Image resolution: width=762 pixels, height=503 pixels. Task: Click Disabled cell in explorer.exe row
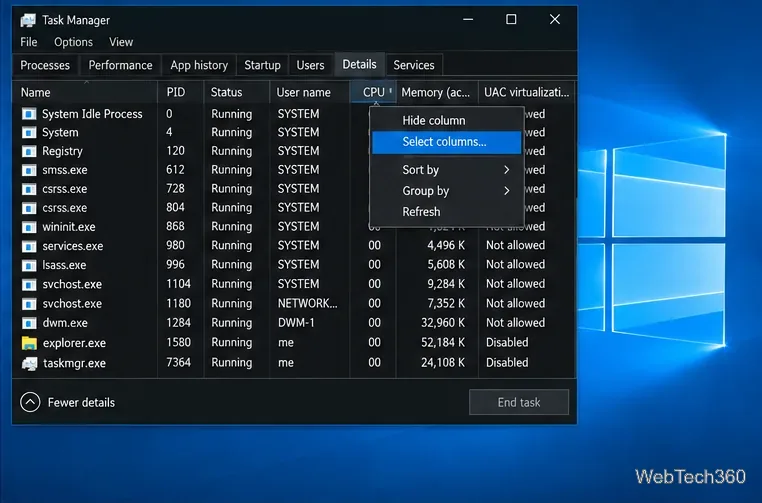coord(507,343)
